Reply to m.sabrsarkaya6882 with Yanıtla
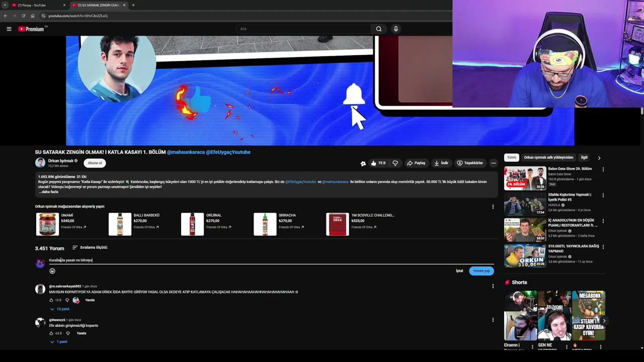The width and height of the screenshot is (644, 362). pyautogui.click(x=90, y=300)
